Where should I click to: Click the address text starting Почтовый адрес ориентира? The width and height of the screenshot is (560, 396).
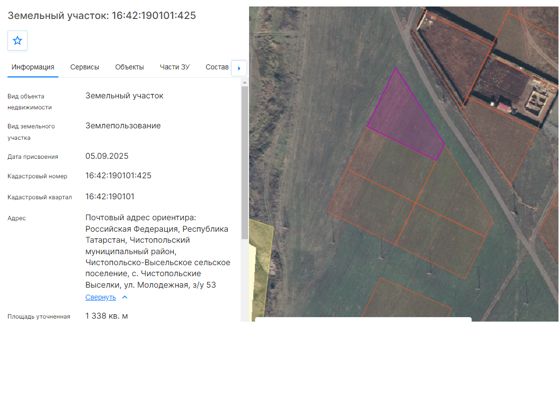158,251
